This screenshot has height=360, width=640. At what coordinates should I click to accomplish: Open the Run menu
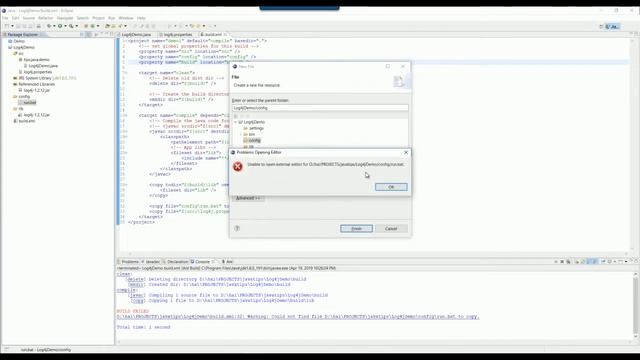coord(112,18)
